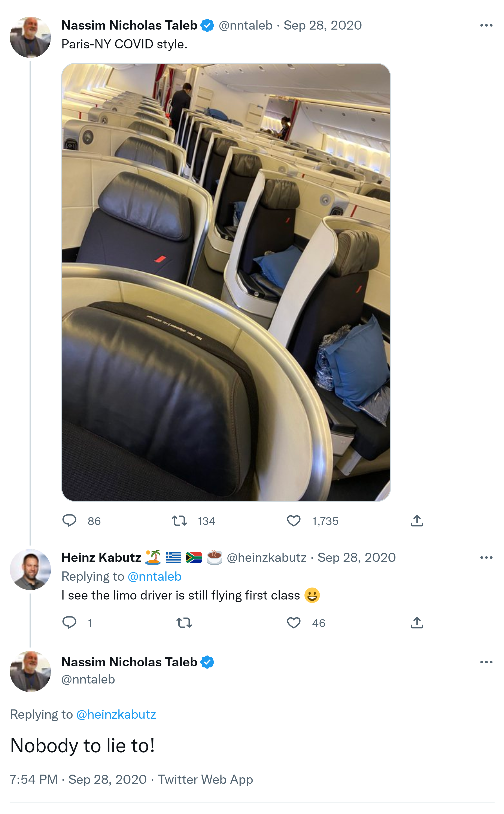The width and height of the screenshot is (504, 814).
Task: Open the airplane business class cabin photo
Action: 226,282
